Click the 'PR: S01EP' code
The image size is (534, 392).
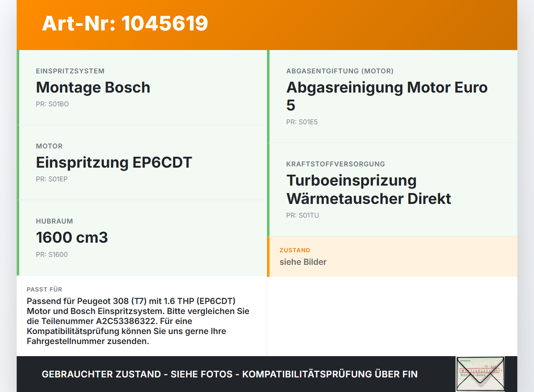point(52,179)
